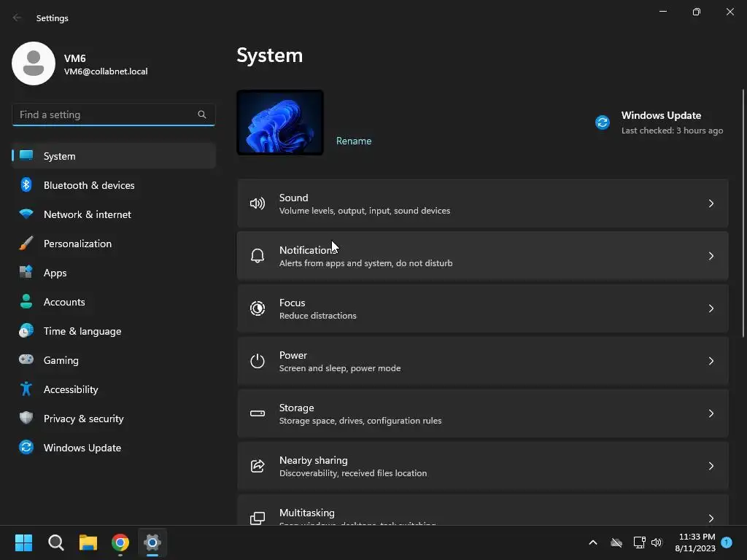Open File Explorer from the taskbar
The width and height of the screenshot is (747, 560).
[x=88, y=542]
